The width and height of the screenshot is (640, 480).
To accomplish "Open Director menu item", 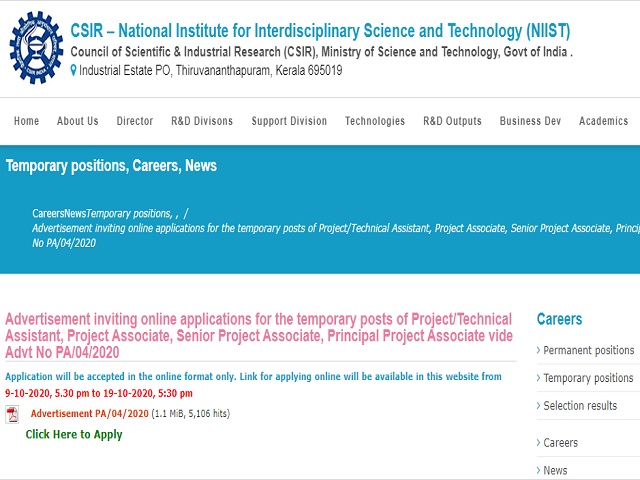I will coord(135,121).
